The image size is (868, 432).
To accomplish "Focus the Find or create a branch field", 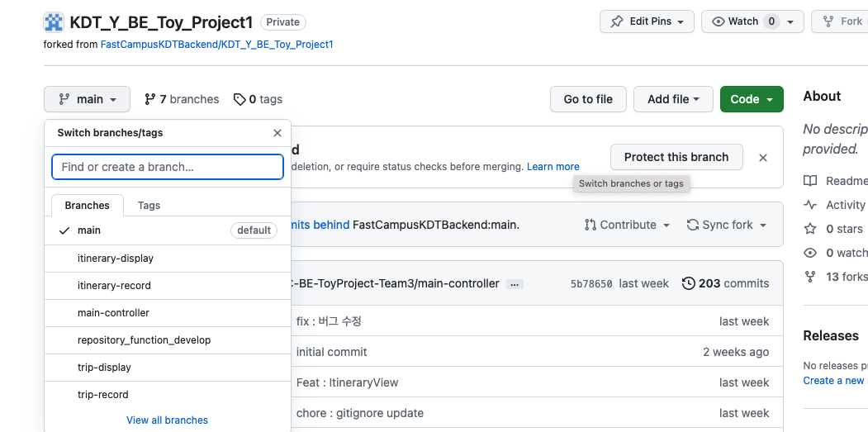I will pos(168,167).
